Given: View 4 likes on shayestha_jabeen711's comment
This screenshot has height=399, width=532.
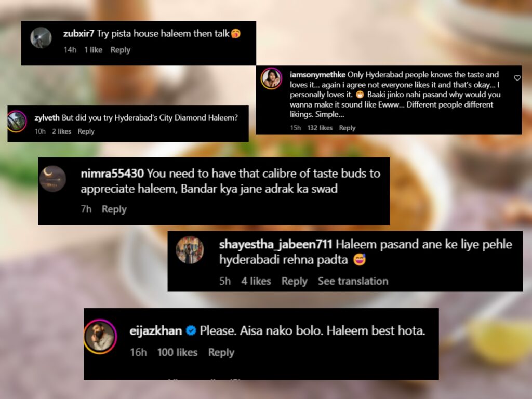Looking at the screenshot, I should pos(256,281).
